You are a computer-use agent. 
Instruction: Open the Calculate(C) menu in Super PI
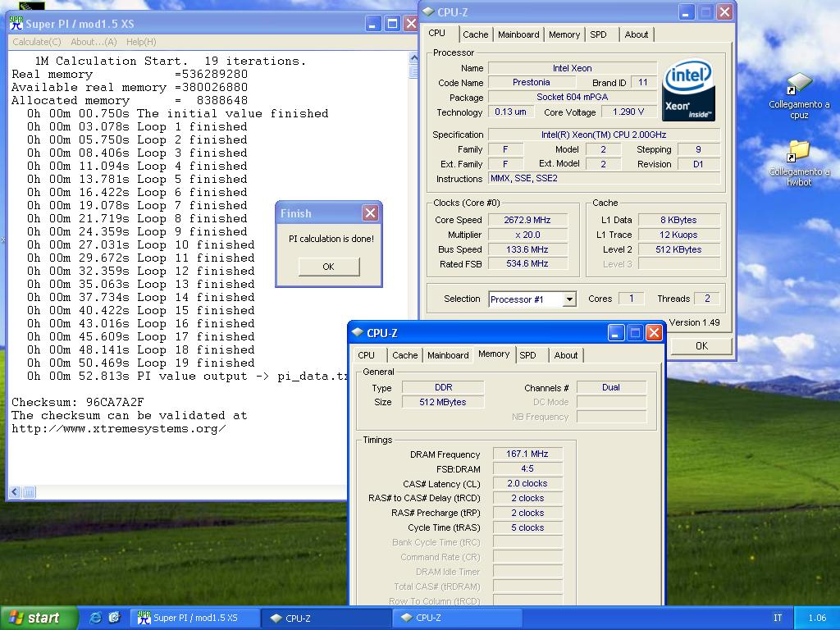pyautogui.click(x=36, y=42)
